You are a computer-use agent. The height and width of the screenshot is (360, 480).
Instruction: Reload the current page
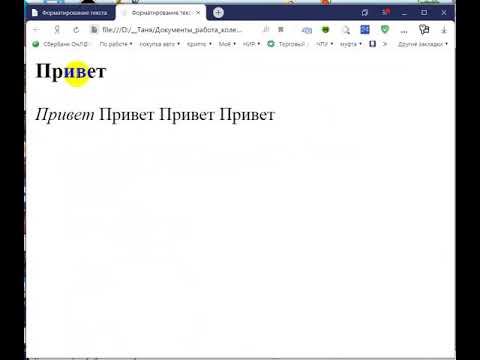[76, 30]
